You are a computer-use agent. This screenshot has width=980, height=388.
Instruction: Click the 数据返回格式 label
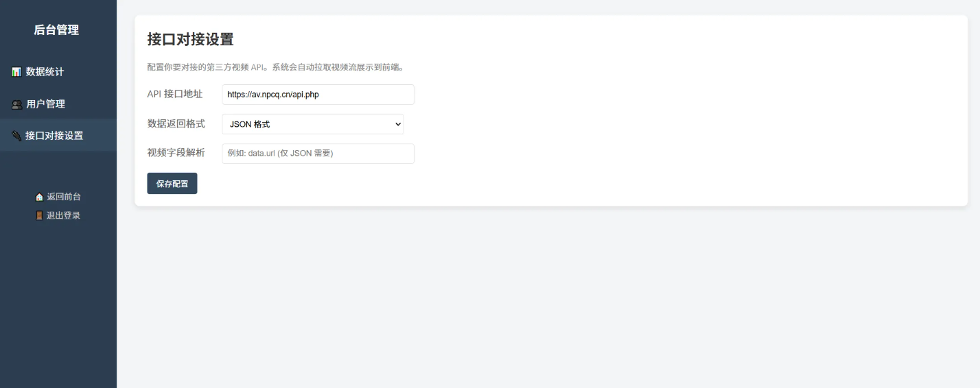[176, 123]
